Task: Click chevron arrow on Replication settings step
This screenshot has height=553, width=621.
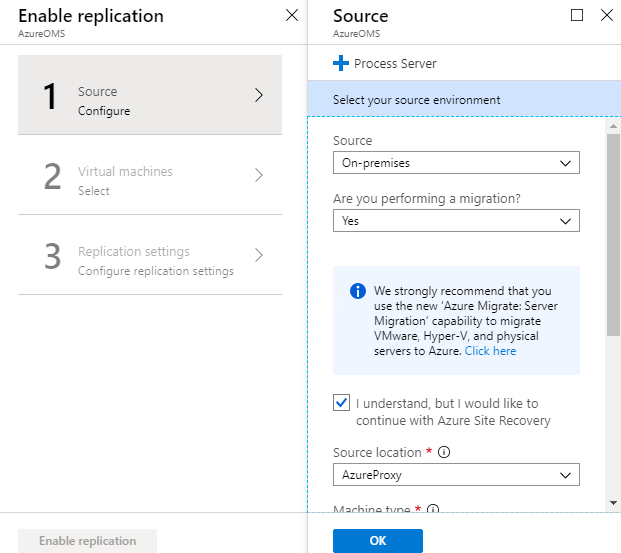Action: (x=259, y=255)
